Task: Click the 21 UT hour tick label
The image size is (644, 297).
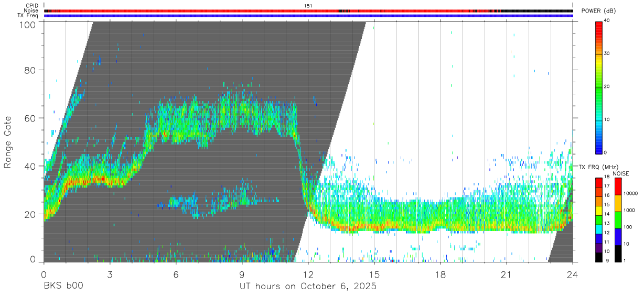Action: coord(507,274)
